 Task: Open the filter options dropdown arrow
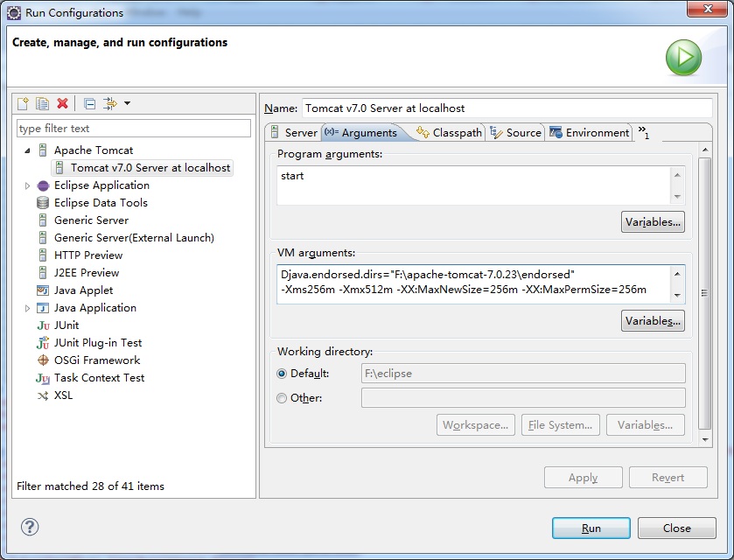click(128, 103)
